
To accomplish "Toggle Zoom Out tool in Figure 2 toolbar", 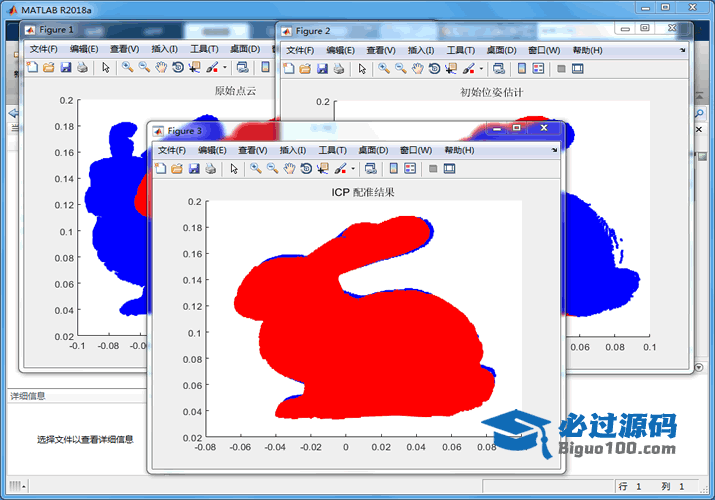I will [401, 69].
